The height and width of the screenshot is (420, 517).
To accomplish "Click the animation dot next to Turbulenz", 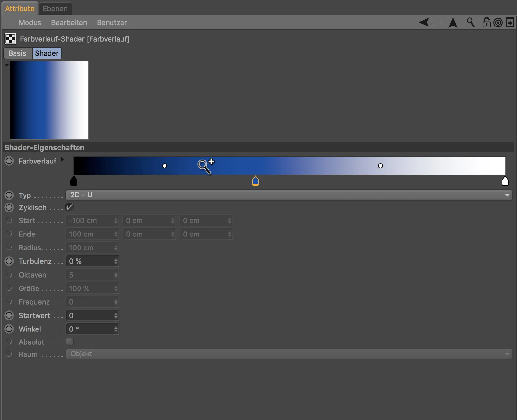I will [x=9, y=261].
